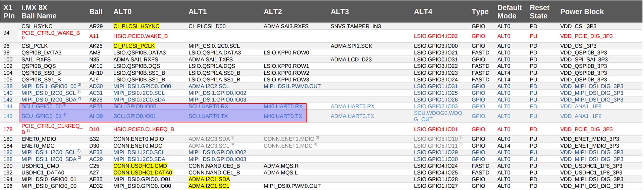Select the cell 'LSIO.KPP0.ROW0'
Screen dimensions: 644x190
coord(286,52)
